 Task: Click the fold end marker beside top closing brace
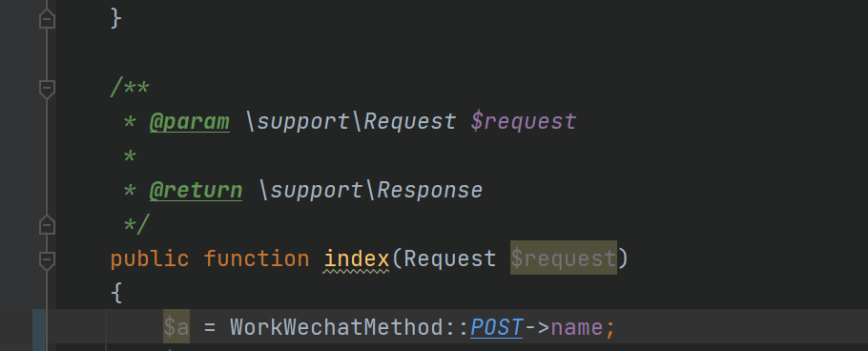tap(47, 19)
